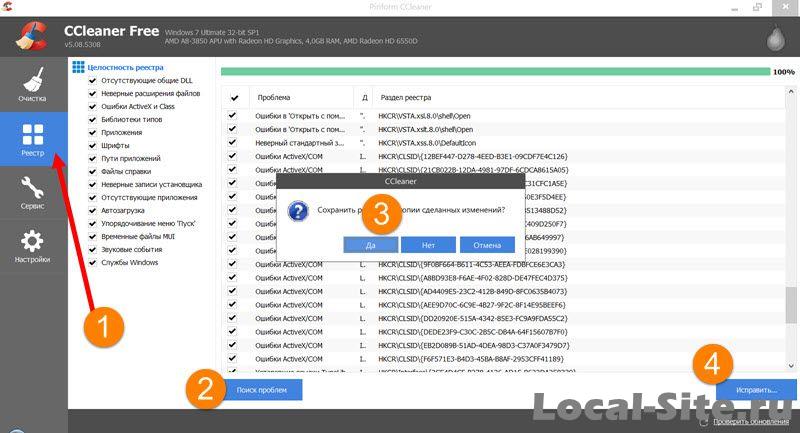Click the Неверный стандартный з... problem cell
The height and width of the screenshot is (433, 800).
point(300,143)
